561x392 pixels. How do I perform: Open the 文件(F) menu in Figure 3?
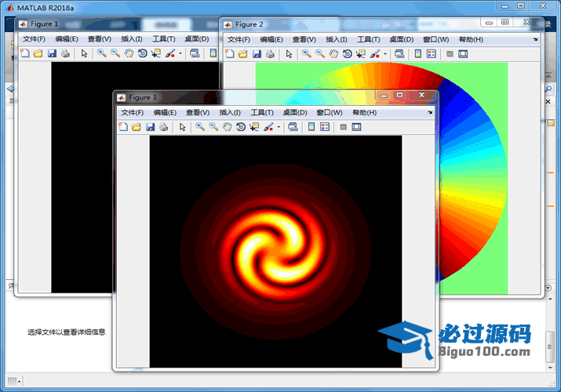click(x=133, y=113)
